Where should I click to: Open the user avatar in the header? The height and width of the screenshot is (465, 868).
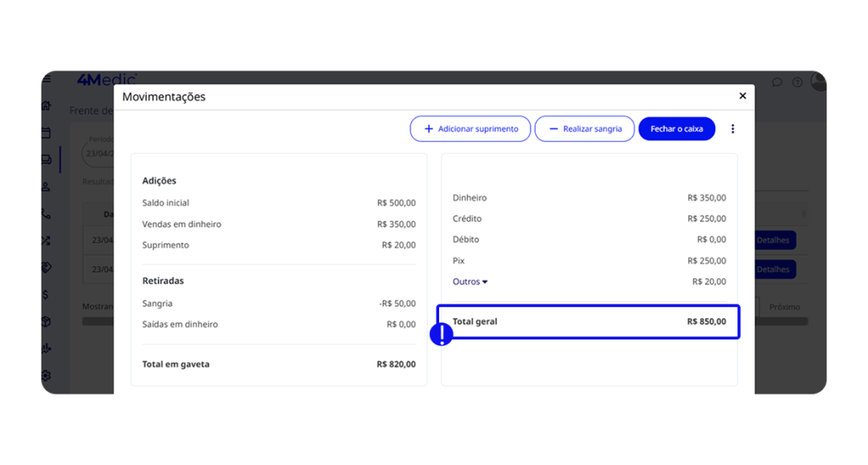click(818, 81)
